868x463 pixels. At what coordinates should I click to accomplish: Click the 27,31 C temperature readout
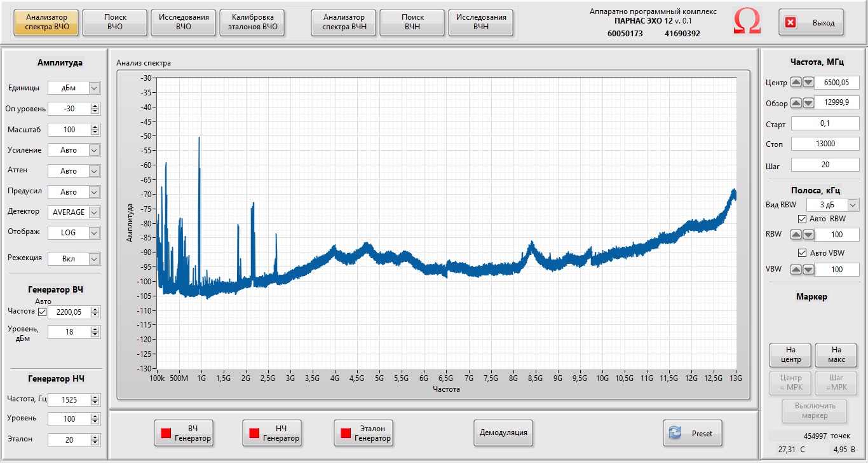pyautogui.click(x=792, y=450)
